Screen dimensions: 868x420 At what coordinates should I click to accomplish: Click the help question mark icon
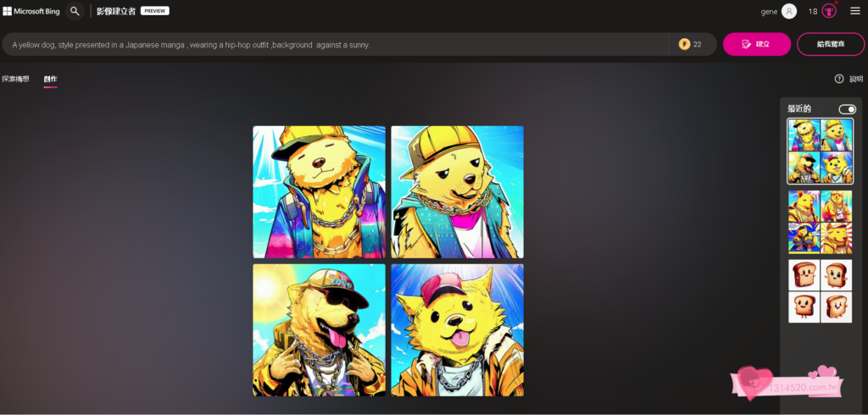tap(839, 79)
